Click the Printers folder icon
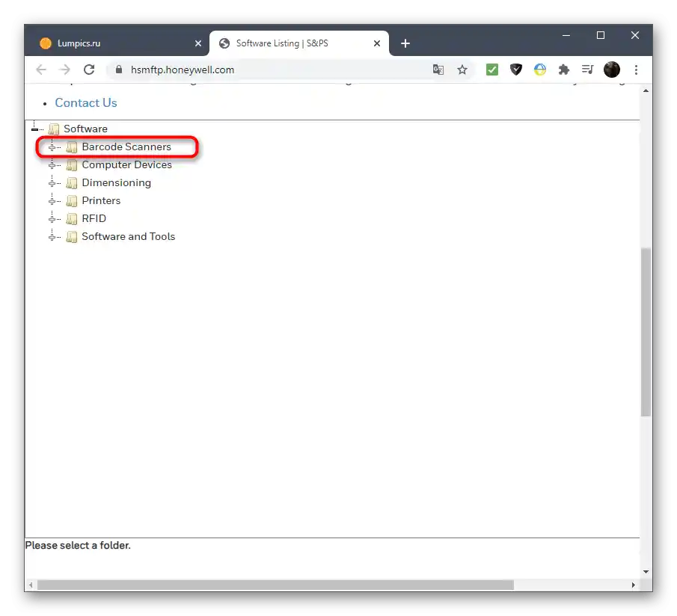Viewport: 677px width, 616px height. (72, 201)
